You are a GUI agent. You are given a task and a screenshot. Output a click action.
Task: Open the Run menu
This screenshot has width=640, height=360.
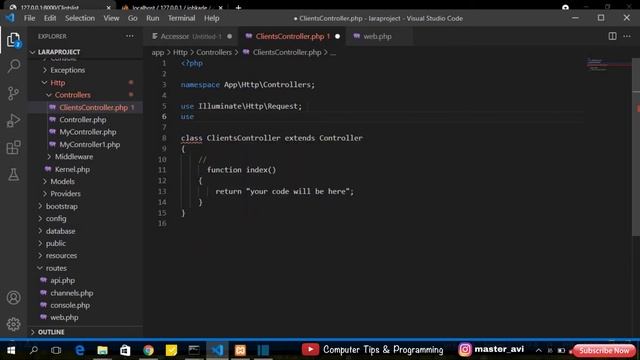coord(153,18)
